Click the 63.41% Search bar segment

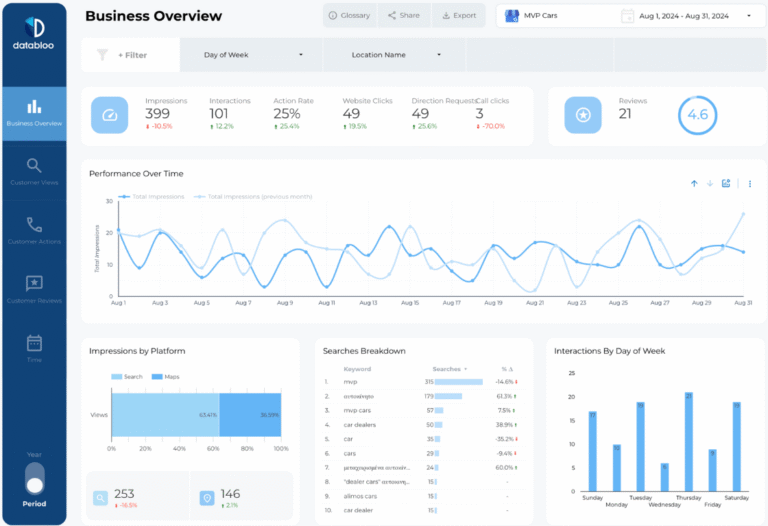165,415
